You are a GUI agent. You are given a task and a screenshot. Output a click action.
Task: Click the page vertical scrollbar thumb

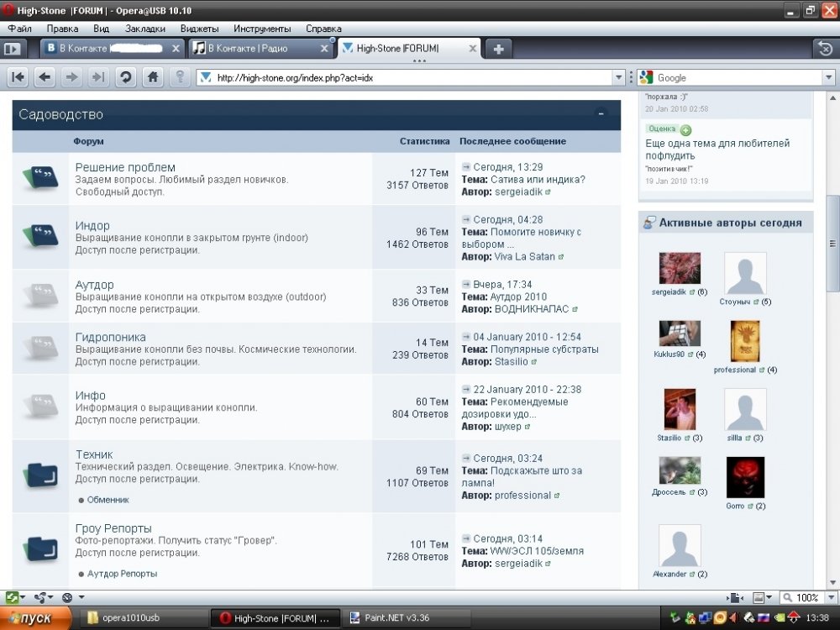[832, 244]
